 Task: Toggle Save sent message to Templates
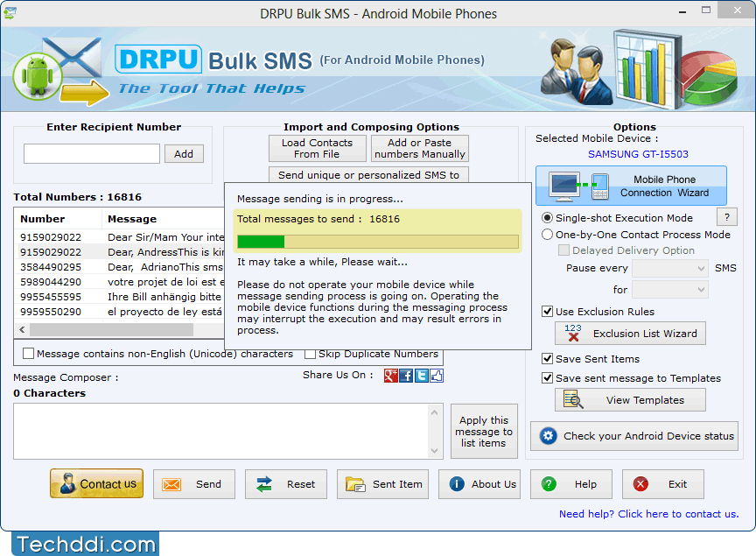point(547,378)
